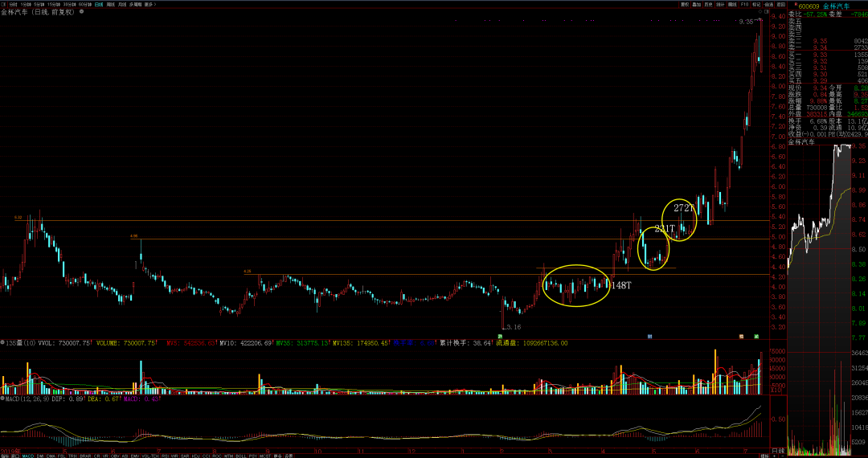
Task: Switch to the 30分钟 period tab
Action: tap(70, 5)
